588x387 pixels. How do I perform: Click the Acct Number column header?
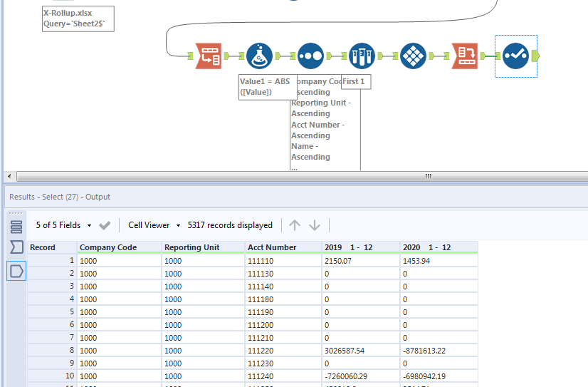click(283, 247)
